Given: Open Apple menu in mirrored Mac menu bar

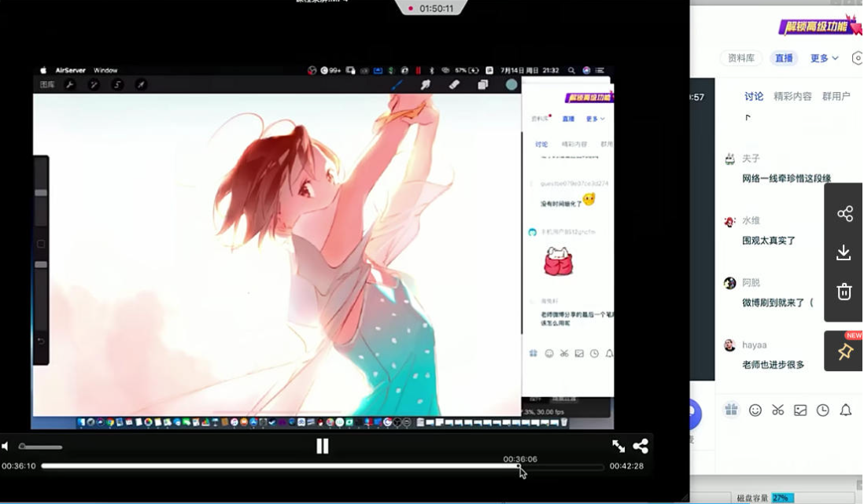Looking at the screenshot, I should tap(43, 71).
